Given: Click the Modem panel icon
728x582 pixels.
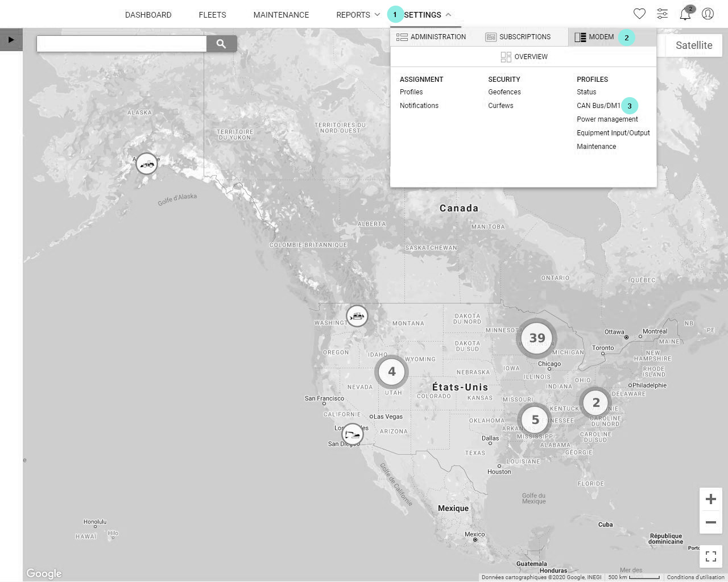Looking at the screenshot, I should [x=580, y=37].
